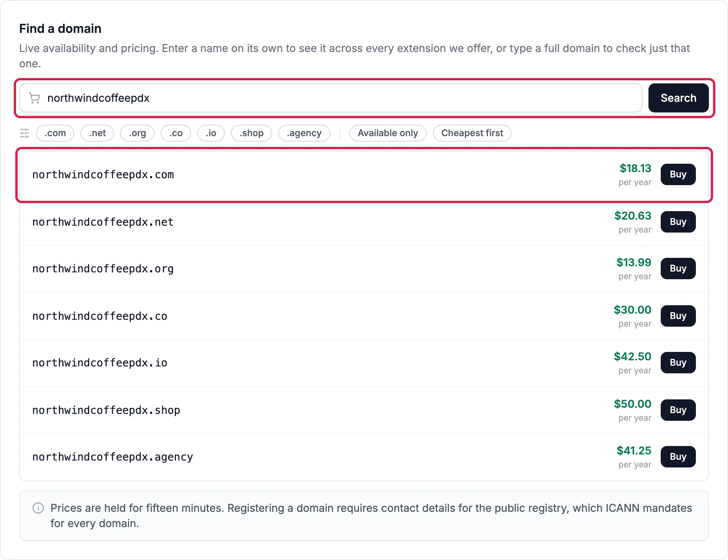Enable the Available only filter
This screenshot has width=728, height=560.
(x=388, y=133)
